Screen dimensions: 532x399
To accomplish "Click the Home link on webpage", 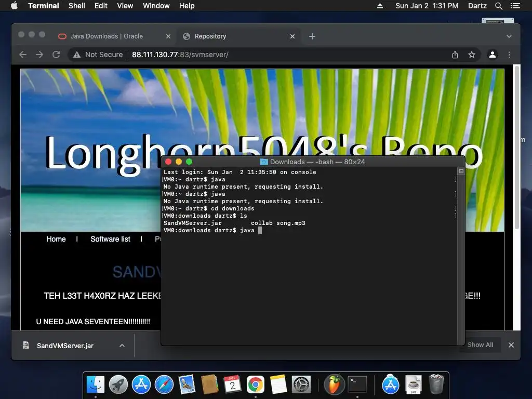I will tap(56, 239).
